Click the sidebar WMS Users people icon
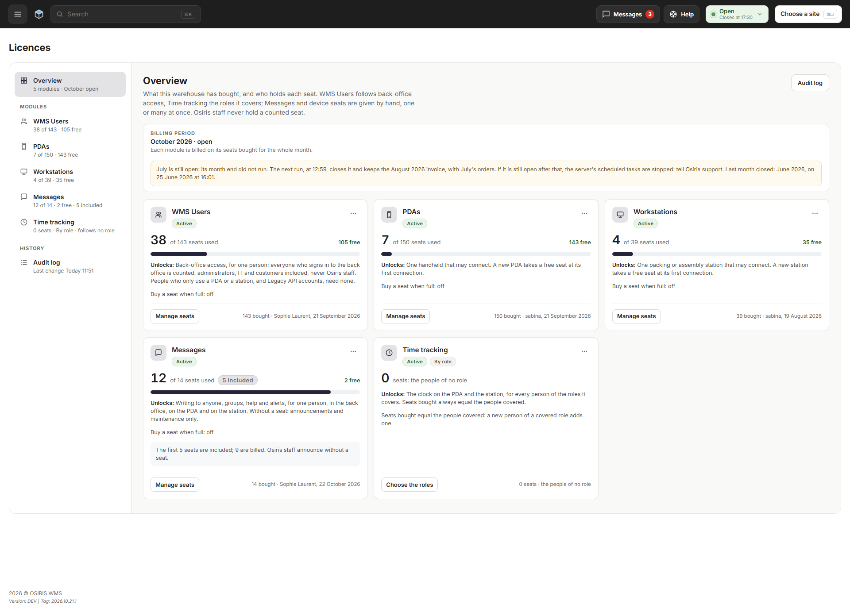This screenshot has height=616, width=850. click(24, 121)
